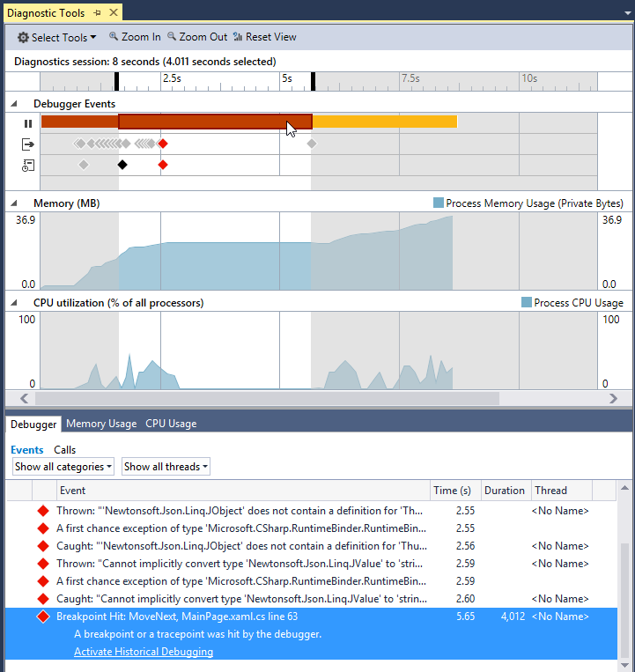Click Activate Historical Debugging link
The image size is (635, 672).
pyautogui.click(x=143, y=652)
